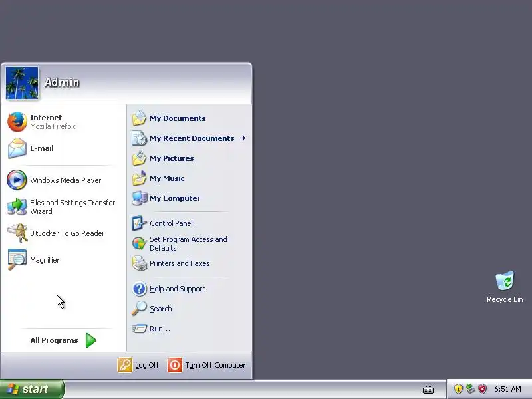Click the Admin user account picture
Screen dimensions: 532x399
click(x=22, y=83)
